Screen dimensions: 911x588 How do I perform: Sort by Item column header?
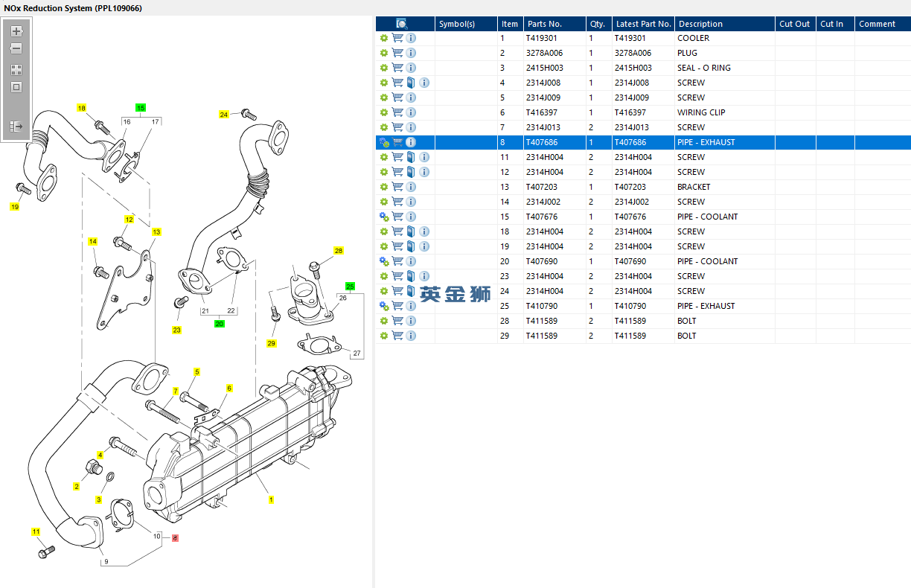click(510, 24)
